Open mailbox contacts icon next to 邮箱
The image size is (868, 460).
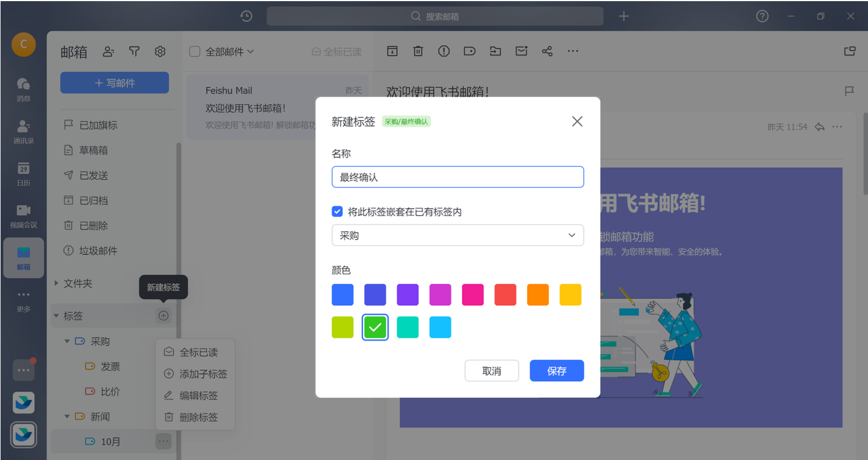[x=108, y=52]
